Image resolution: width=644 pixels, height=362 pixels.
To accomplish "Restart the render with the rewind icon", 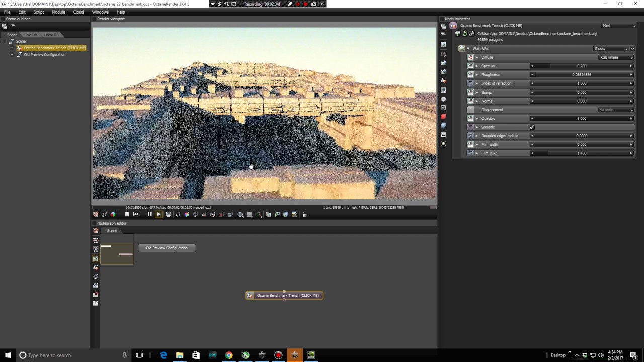I will pyautogui.click(x=136, y=215).
